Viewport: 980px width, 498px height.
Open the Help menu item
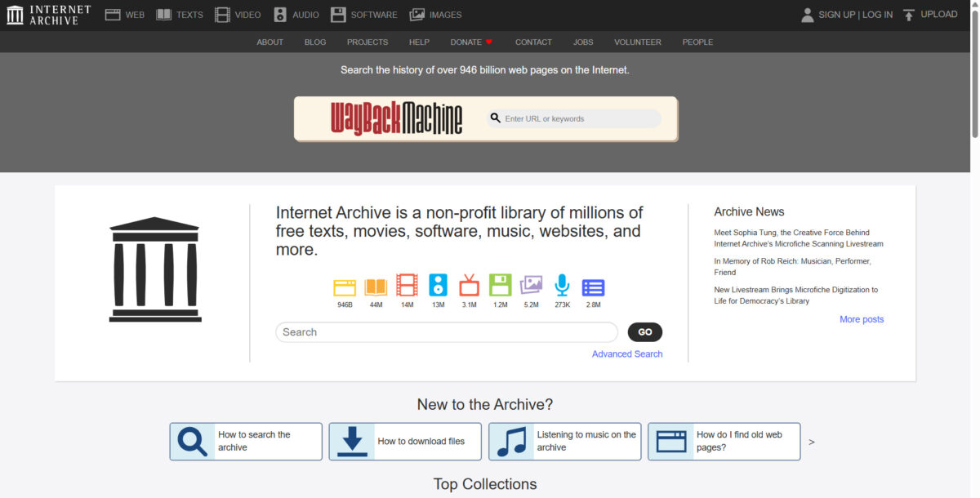tap(419, 42)
